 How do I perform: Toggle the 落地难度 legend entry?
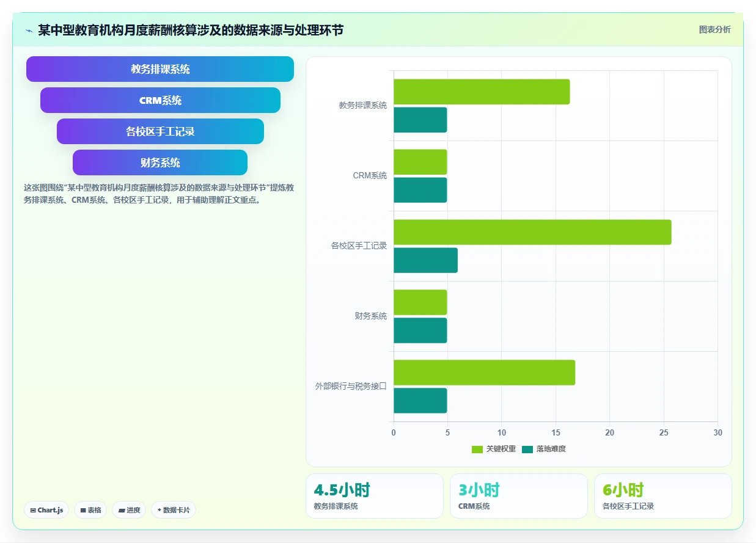tap(544, 449)
